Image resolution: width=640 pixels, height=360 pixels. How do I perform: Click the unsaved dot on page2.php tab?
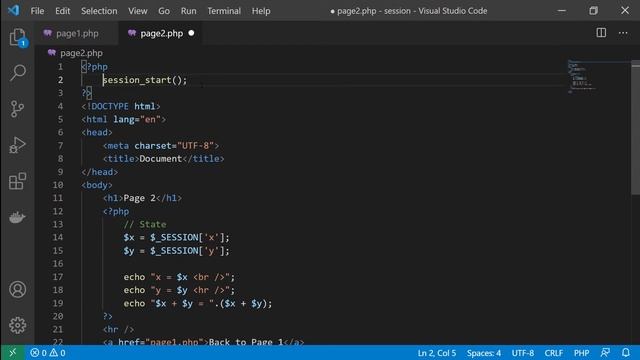(191, 33)
